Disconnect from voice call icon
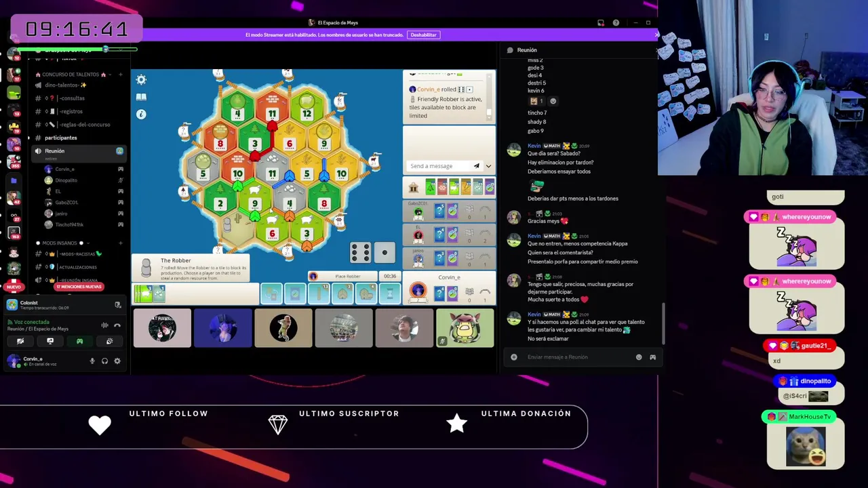Viewport: 868px width, 488px height. coord(117,325)
